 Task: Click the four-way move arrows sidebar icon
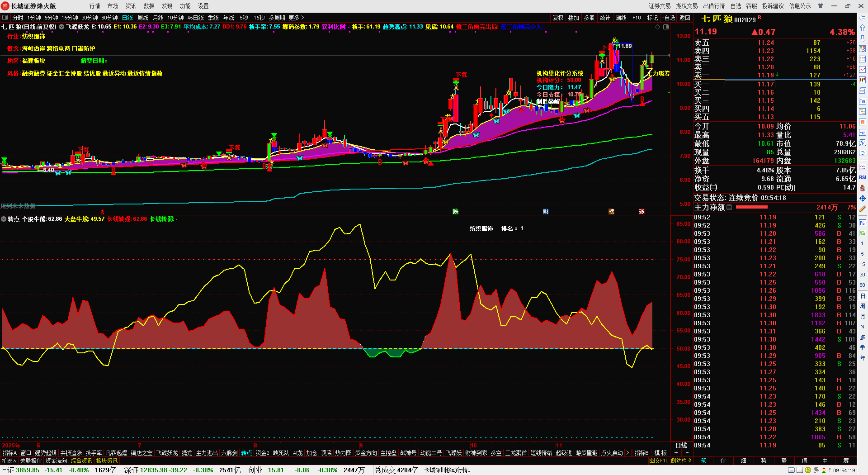pos(863,198)
